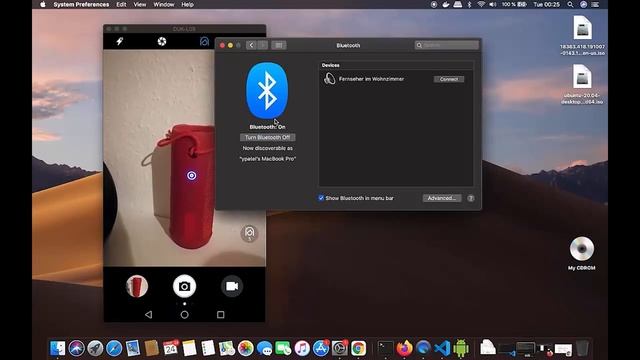The width and height of the screenshot is (640, 360).
Task: Open the Wi-Fi menu bar icon
Action: point(481,4)
